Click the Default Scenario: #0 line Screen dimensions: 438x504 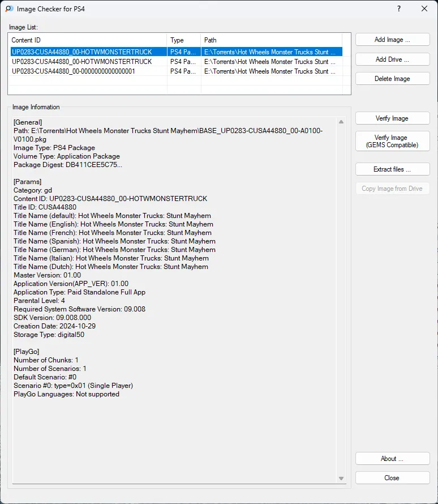(45, 377)
